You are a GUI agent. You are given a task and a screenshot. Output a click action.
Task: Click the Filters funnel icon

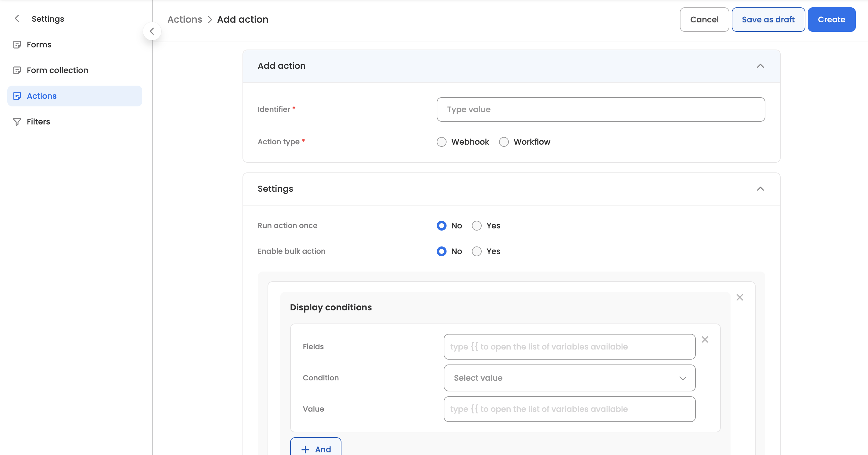pos(17,122)
